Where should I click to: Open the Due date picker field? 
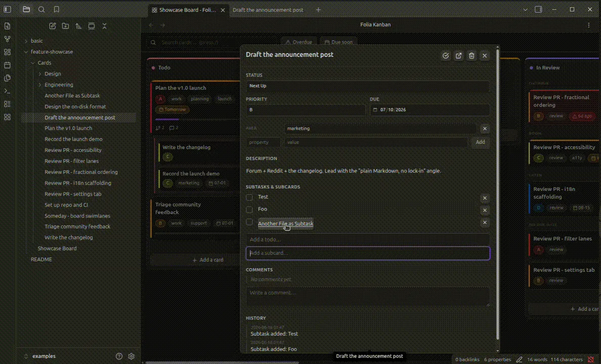point(430,110)
